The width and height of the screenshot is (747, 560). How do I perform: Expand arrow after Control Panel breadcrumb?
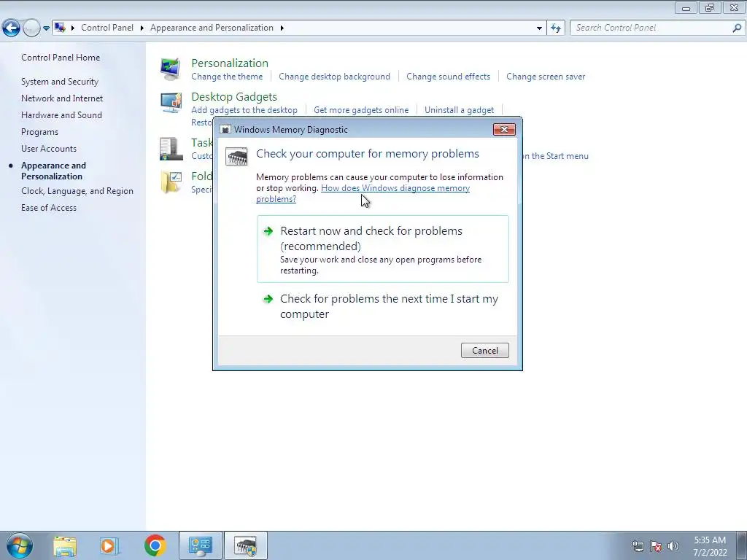coord(142,28)
